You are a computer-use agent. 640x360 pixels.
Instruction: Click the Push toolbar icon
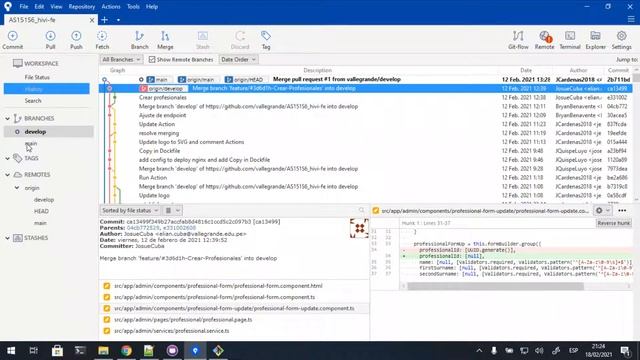pyautogui.click(x=76, y=40)
